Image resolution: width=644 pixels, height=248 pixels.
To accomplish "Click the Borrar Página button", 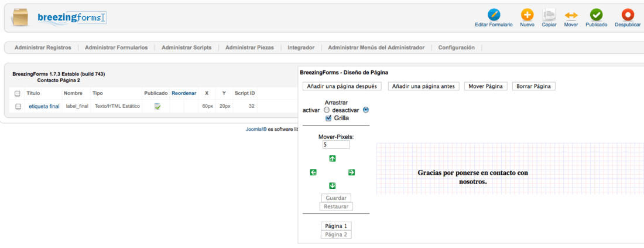I will (x=534, y=86).
